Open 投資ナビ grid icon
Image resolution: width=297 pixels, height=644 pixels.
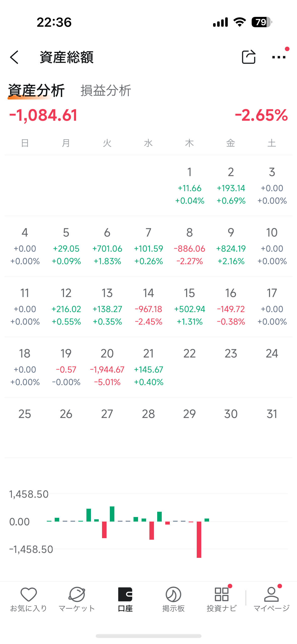coord(222,599)
